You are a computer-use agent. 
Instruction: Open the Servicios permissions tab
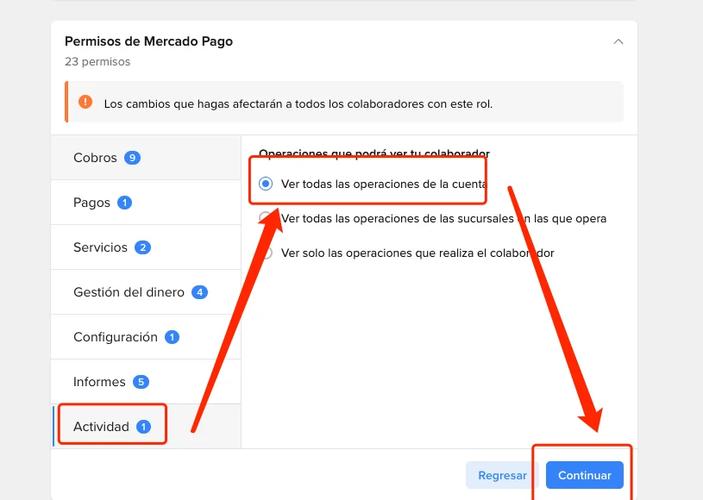click(x=146, y=247)
